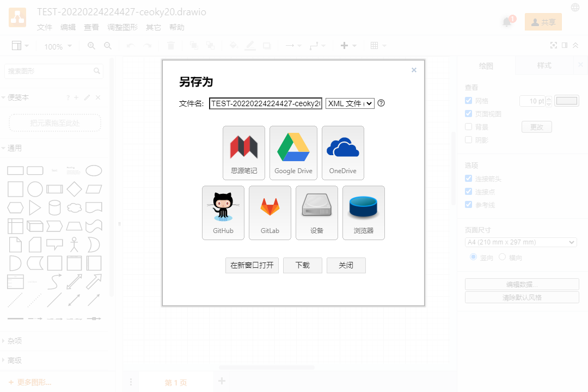Image resolution: width=588 pixels, height=392 pixels.
Task: Open the language globe icon
Action: coord(575,7)
